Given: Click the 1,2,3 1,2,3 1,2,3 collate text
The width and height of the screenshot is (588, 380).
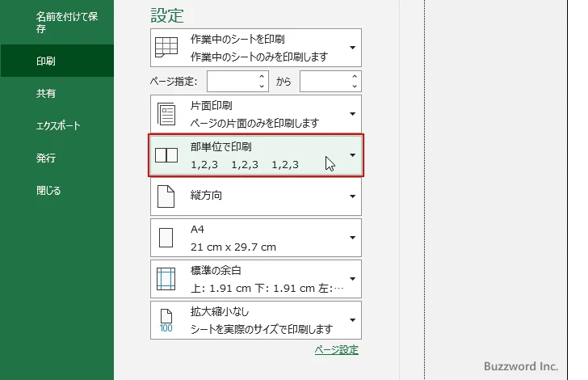Looking at the screenshot, I should 245,164.
